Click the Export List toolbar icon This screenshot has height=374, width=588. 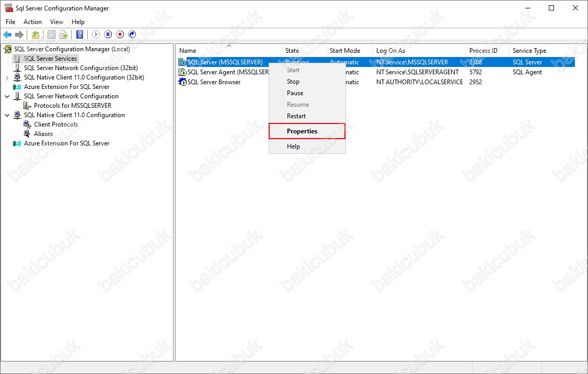click(63, 35)
